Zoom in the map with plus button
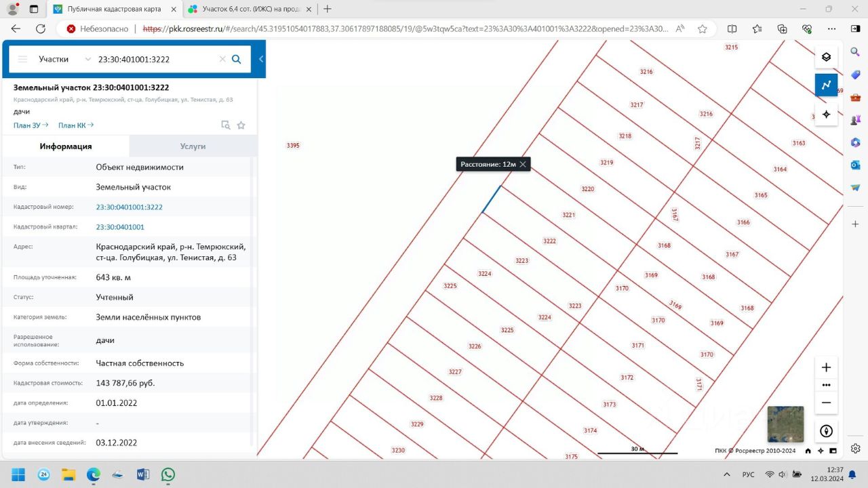This screenshot has width=868, height=488. pyautogui.click(x=826, y=367)
